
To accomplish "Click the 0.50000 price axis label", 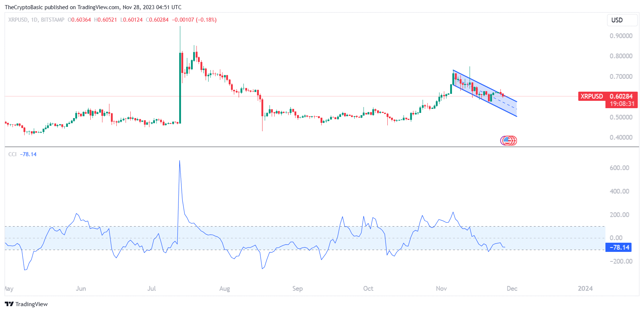I will [621, 117].
